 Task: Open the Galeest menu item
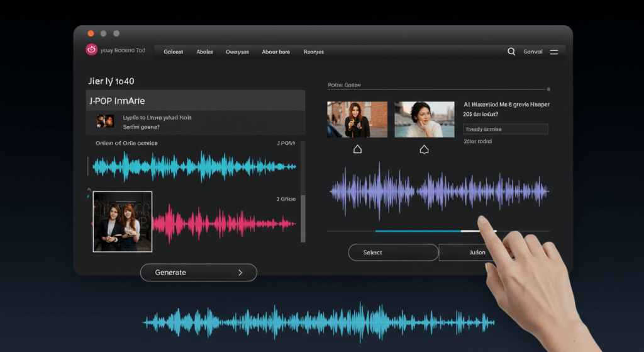tap(174, 52)
